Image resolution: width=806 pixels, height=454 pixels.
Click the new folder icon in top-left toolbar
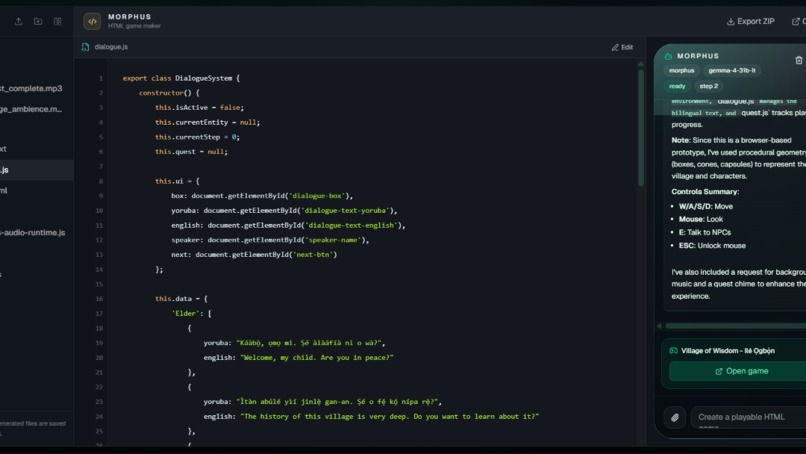click(x=38, y=22)
